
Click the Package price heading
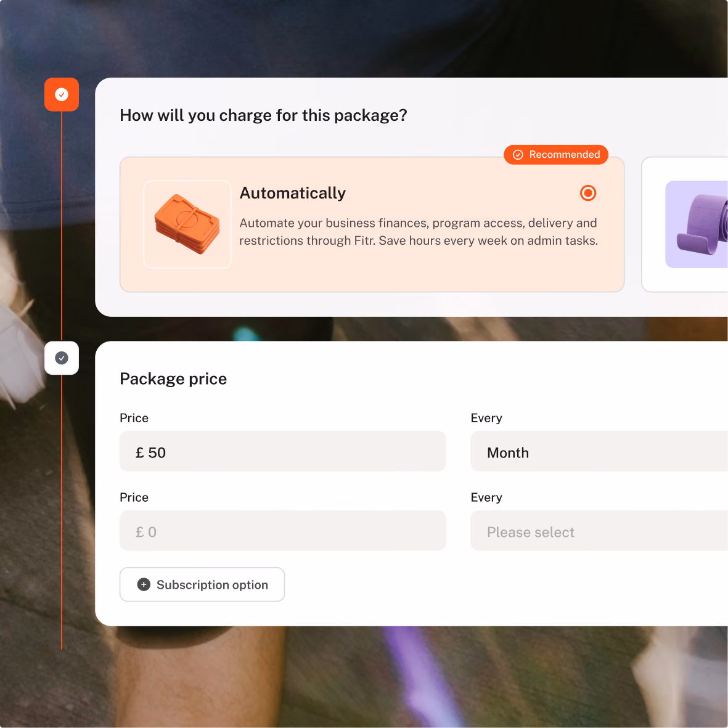[173, 379]
